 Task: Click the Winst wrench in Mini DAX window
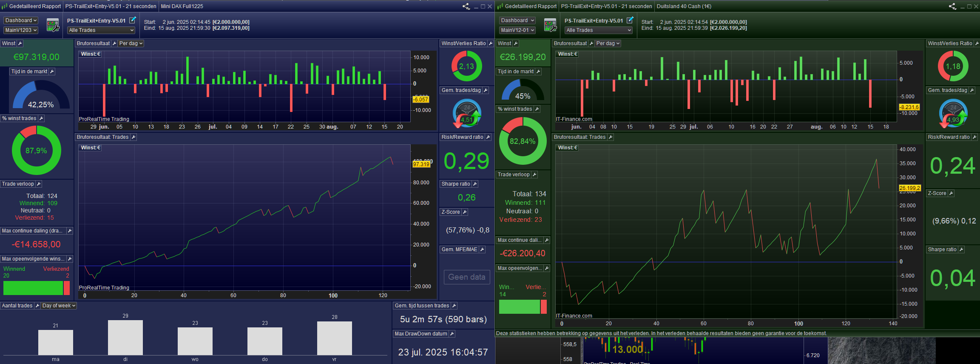point(20,43)
